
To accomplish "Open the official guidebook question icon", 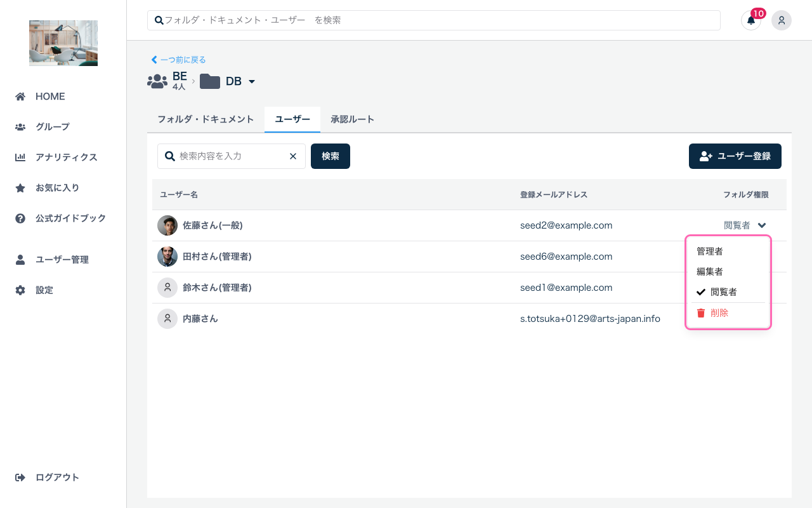I will tap(20, 218).
